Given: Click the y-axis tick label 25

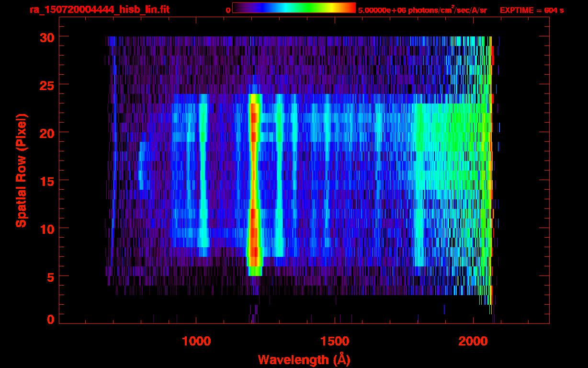Looking at the screenshot, I should tap(47, 85).
